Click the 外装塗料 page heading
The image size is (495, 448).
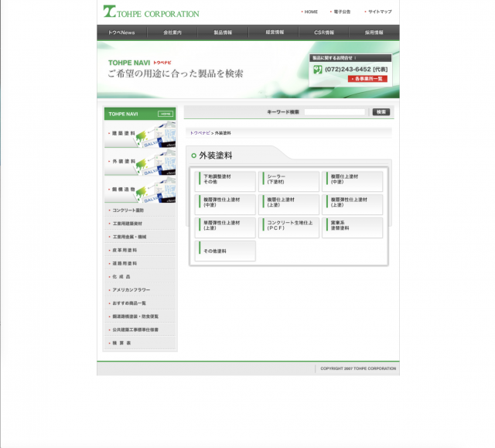tap(216, 156)
